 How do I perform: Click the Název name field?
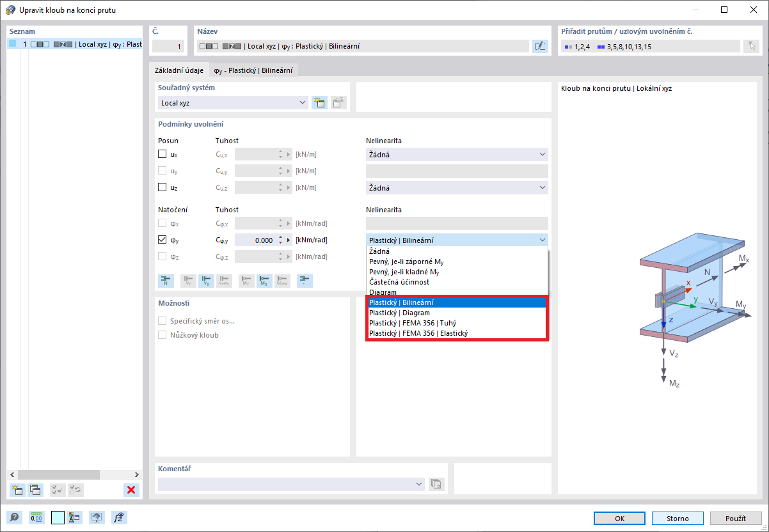[x=363, y=46]
